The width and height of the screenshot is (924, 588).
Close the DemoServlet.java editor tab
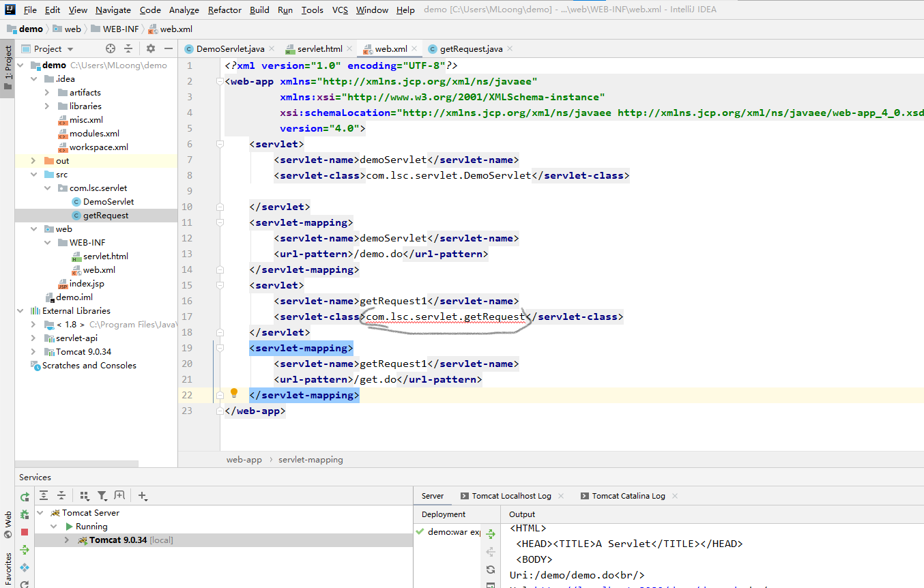pos(272,48)
